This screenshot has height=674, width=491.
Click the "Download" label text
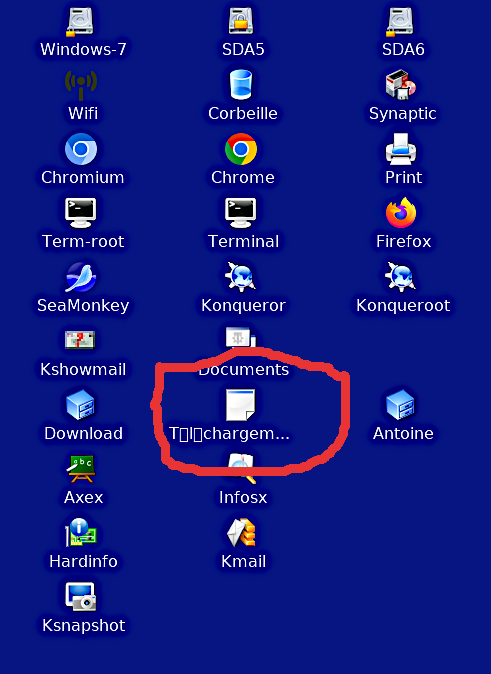(83, 433)
